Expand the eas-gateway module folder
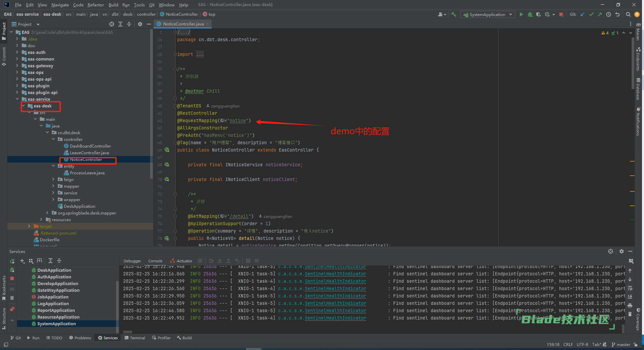 pos(17,66)
